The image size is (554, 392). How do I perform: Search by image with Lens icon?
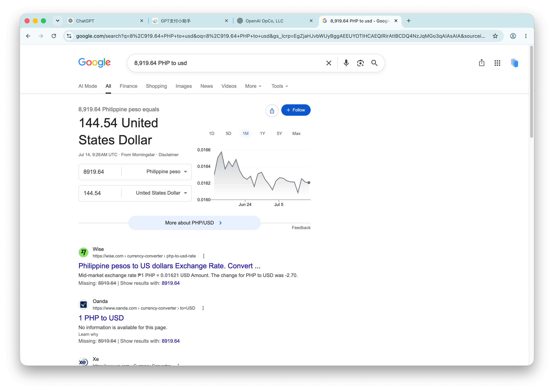click(360, 63)
